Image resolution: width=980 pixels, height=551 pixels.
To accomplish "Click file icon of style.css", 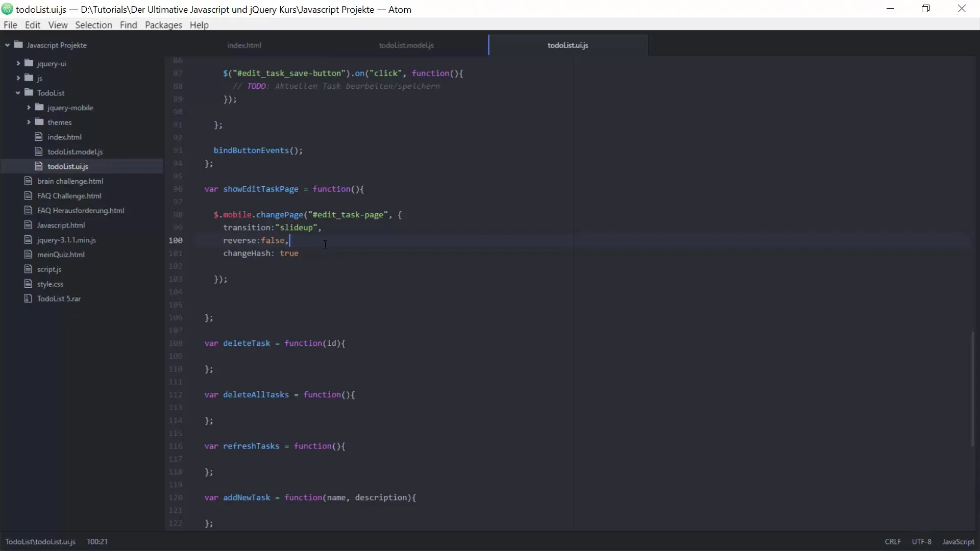I will [x=28, y=284].
